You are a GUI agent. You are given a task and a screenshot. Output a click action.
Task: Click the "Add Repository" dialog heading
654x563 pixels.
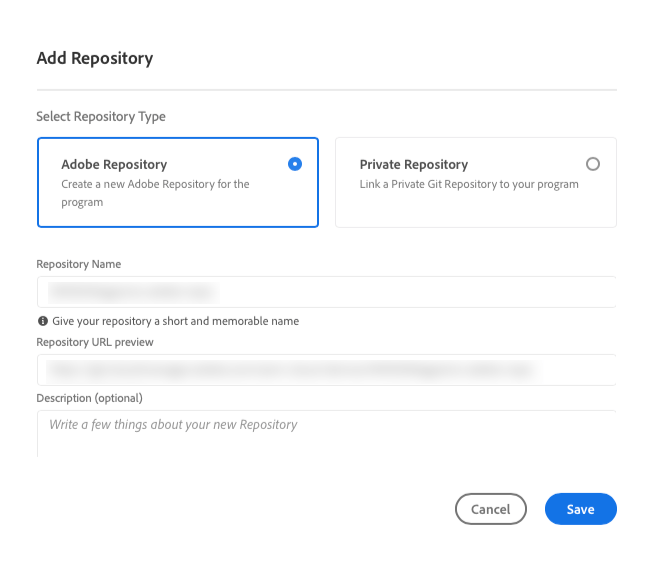[x=95, y=58]
